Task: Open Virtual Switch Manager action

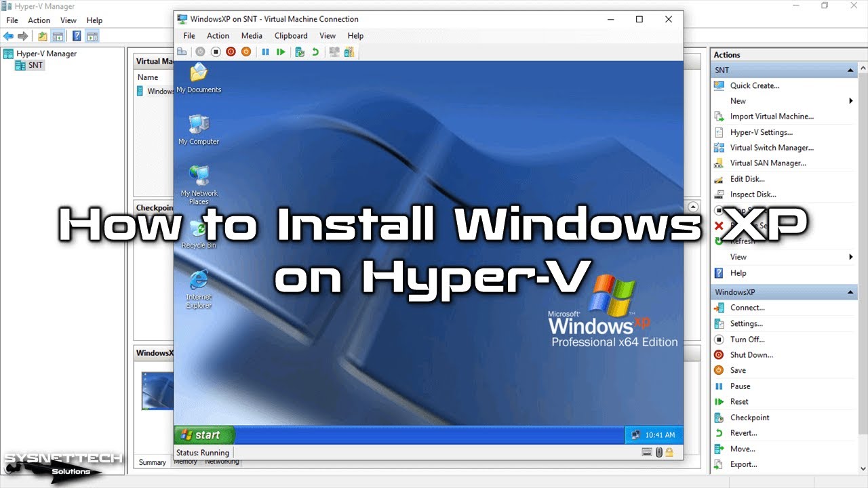Action: [772, 148]
